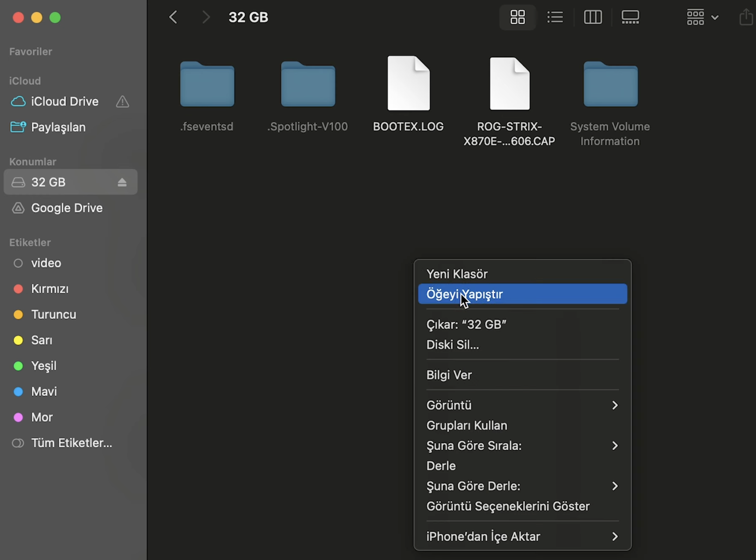Screen dimensions: 756x560
Task: Go back with the left arrow
Action: tap(173, 17)
